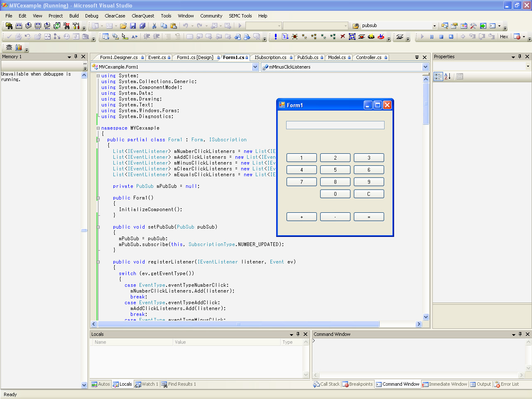This screenshot has width=532, height=399.
Task: Restart the debugging session
Action: 451,37
